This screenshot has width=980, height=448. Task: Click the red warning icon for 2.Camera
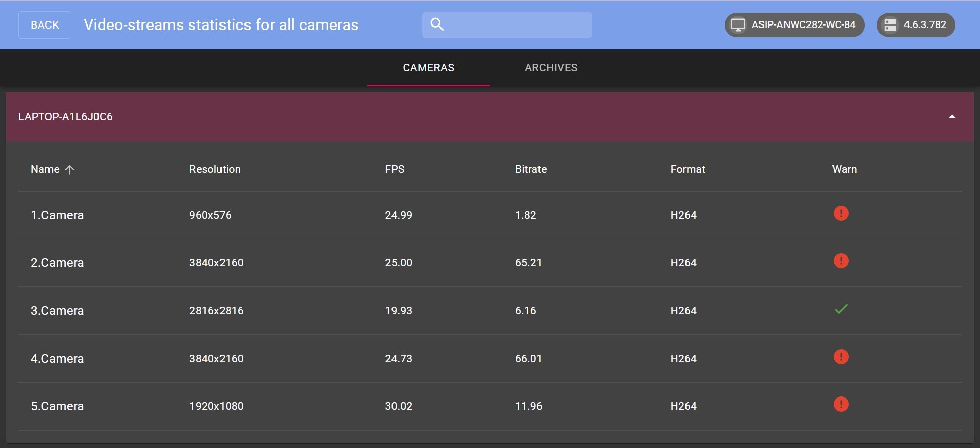[x=841, y=261]
